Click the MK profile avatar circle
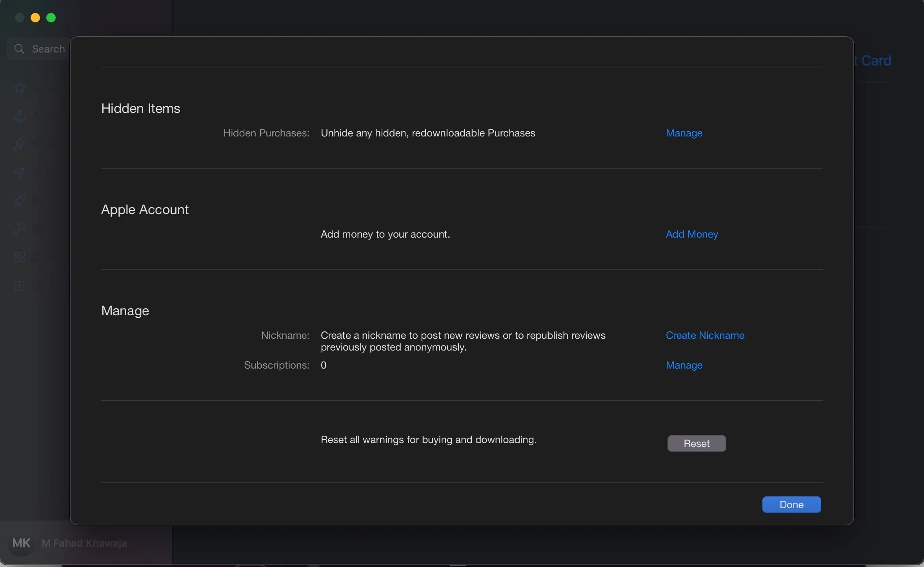924x567 pixels. pos(22,543)
